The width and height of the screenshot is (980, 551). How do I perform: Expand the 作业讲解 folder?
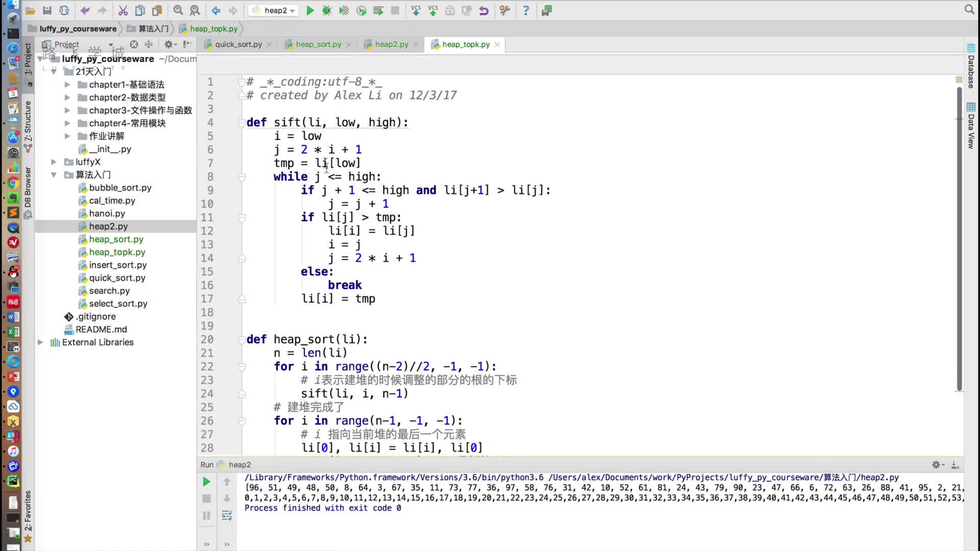click(67, 136)
